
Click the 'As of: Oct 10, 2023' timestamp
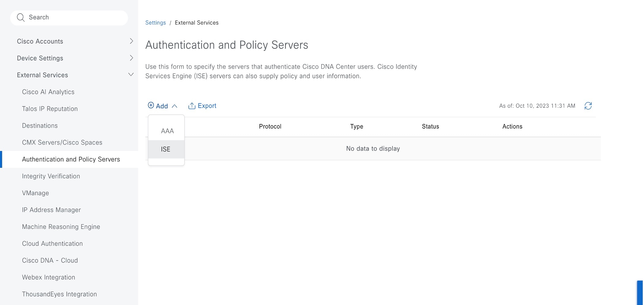(537, 106)
